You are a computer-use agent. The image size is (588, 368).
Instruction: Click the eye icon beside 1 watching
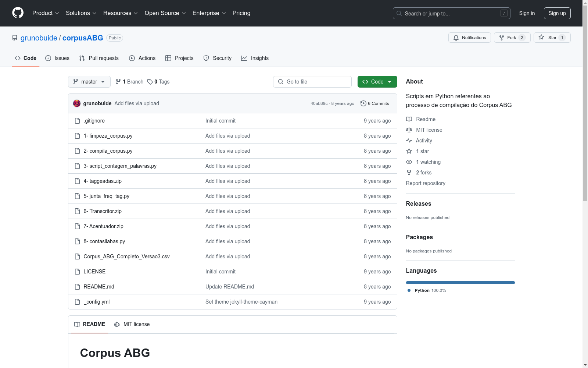[x=409, y=162]
